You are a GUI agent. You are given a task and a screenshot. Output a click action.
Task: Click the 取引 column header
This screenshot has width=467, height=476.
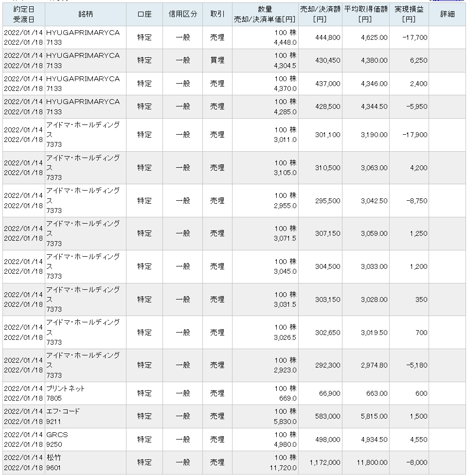[x=217, y=14]
